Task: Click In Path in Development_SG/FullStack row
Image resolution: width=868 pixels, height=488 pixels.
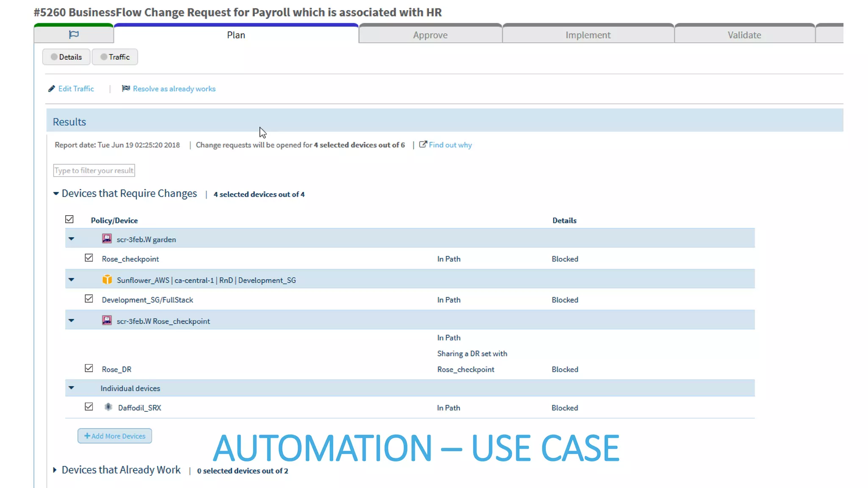Action: [449, 299]
